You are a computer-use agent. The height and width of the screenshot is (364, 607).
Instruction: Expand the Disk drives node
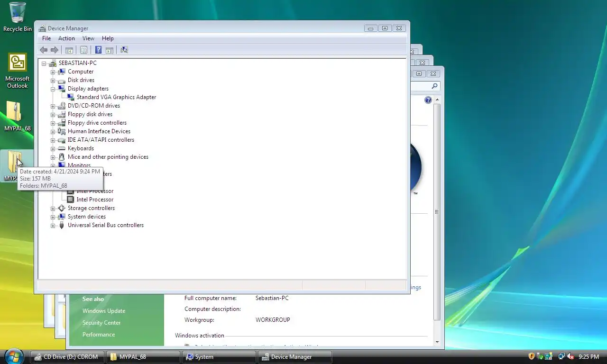coord(53,80)
